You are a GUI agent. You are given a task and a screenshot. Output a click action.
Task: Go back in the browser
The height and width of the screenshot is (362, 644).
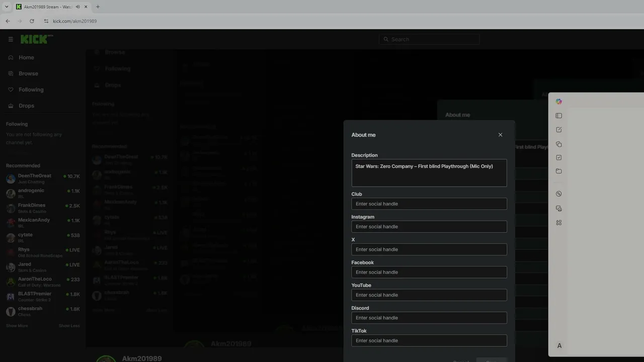point(8,21)
